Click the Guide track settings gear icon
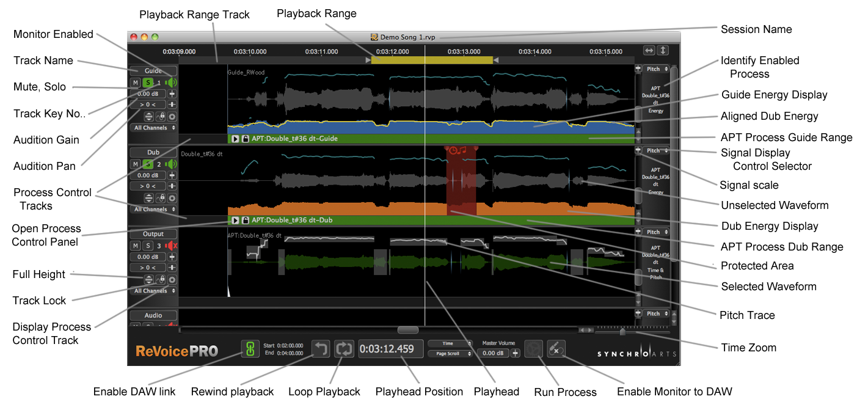The image size is (868, 410). click(x=172, y=116)
